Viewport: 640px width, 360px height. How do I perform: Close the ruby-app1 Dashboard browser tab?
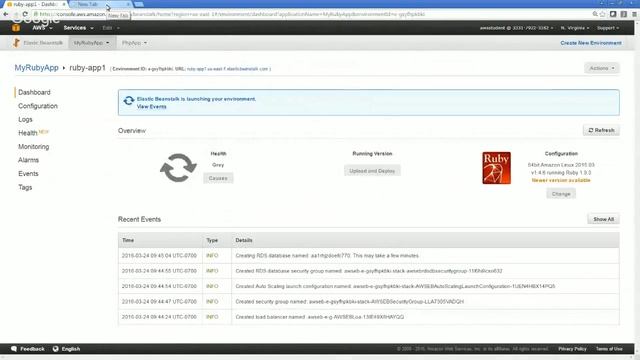pos(64,4)
